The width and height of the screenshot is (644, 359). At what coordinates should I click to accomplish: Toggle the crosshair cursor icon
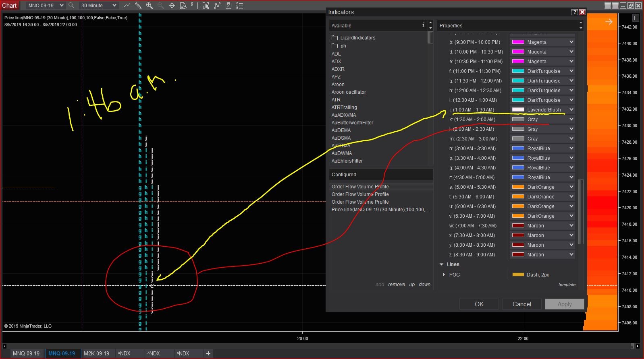pyautogui.click(x=172, y=6)
